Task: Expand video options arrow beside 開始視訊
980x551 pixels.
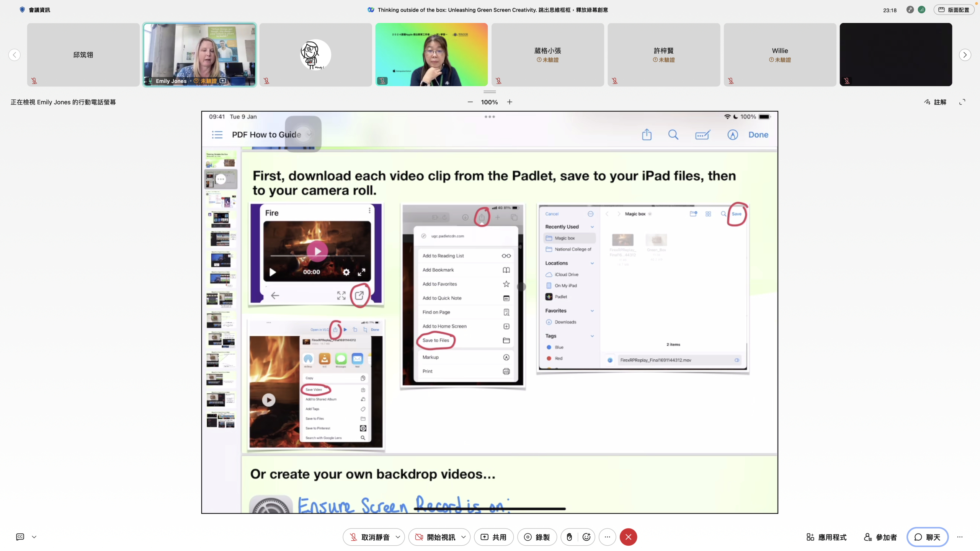Action: click(464, 537)
